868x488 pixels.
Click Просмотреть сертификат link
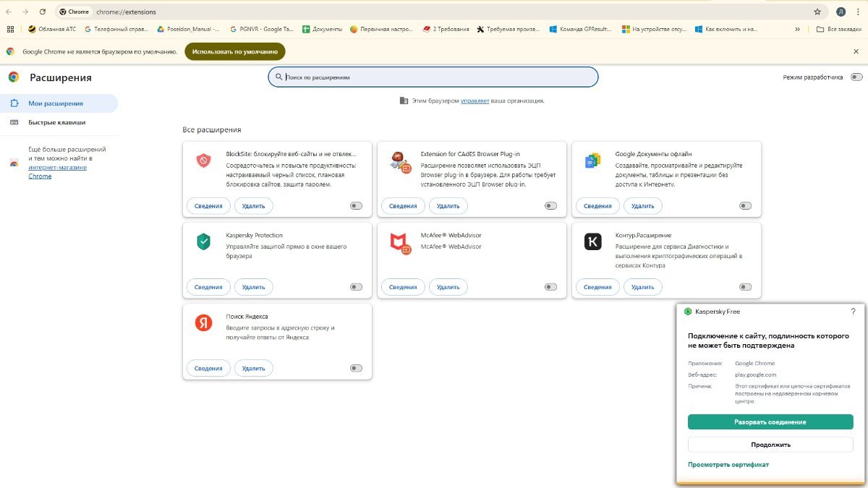point(728,465)
